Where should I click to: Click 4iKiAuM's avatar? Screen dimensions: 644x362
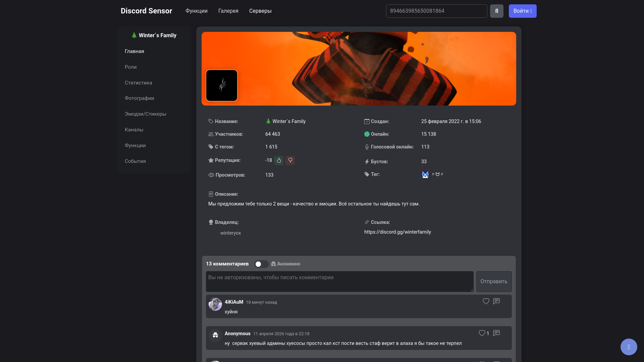click(215, 304)
